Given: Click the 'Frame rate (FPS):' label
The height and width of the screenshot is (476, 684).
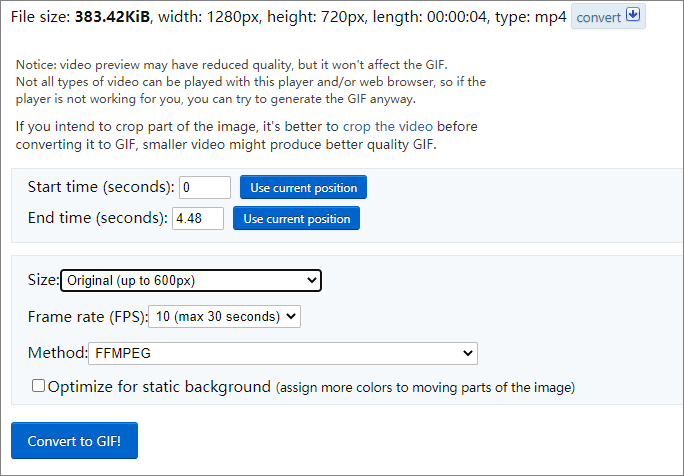Looking at the screenshot, I should pyautogui.click(x=88, y=316).
